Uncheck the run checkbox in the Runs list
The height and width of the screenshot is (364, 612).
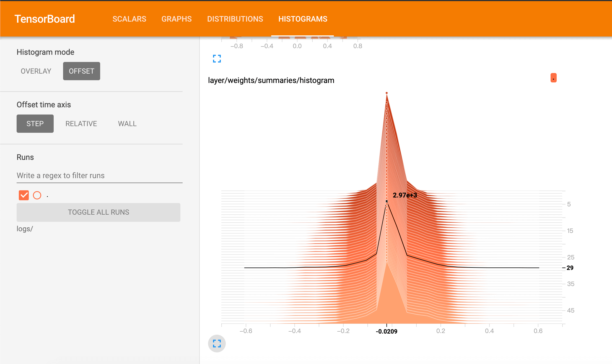[x=24, y=195]
